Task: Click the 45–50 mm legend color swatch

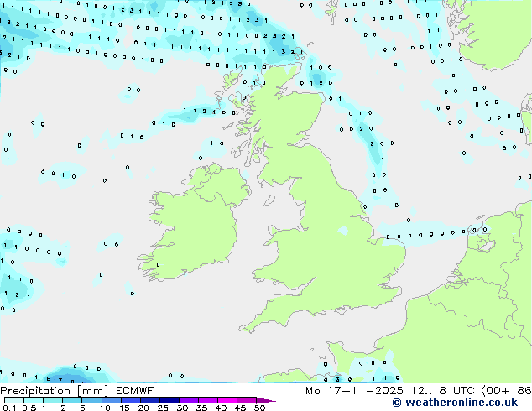Action: (247, 400)
